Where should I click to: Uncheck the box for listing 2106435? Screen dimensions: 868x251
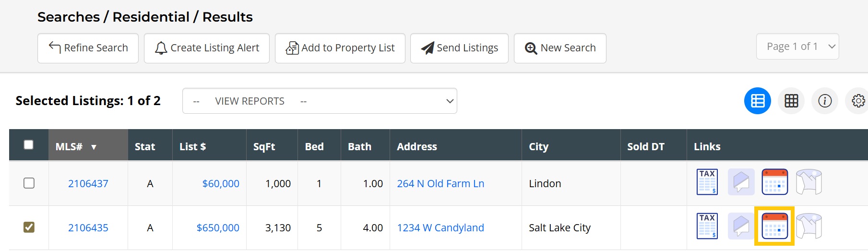tap(29, 227)
